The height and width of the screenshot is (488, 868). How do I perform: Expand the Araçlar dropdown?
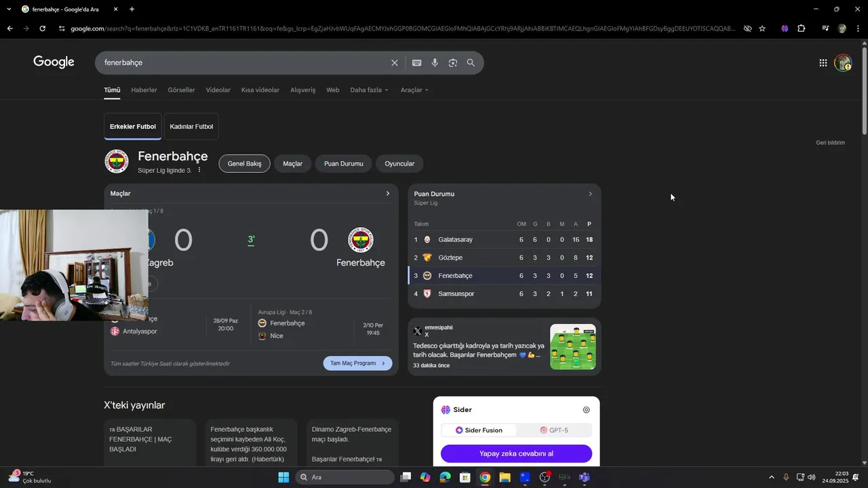click(414, 90)
